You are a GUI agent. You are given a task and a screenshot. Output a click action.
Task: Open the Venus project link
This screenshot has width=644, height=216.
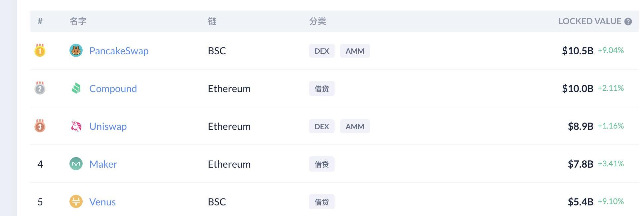(x=102, y=202)
